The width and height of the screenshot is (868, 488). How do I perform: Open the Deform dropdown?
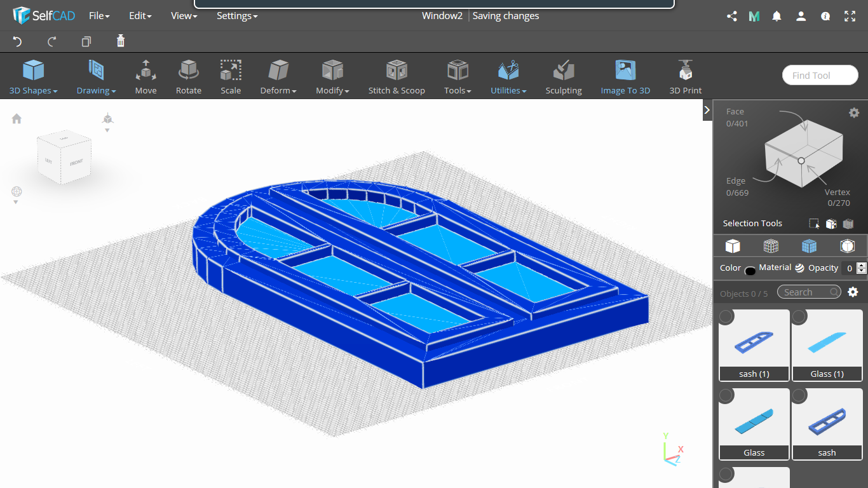point(278,77)
